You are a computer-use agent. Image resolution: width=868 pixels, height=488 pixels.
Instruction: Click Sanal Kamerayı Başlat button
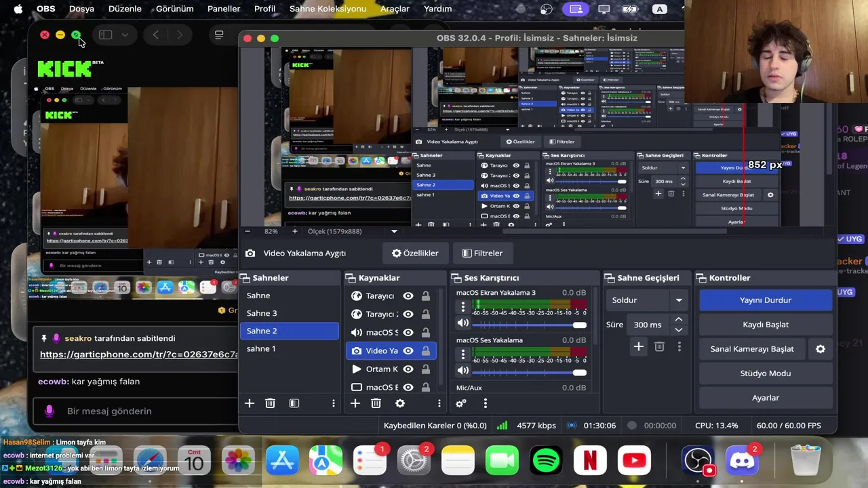[752, 349]
